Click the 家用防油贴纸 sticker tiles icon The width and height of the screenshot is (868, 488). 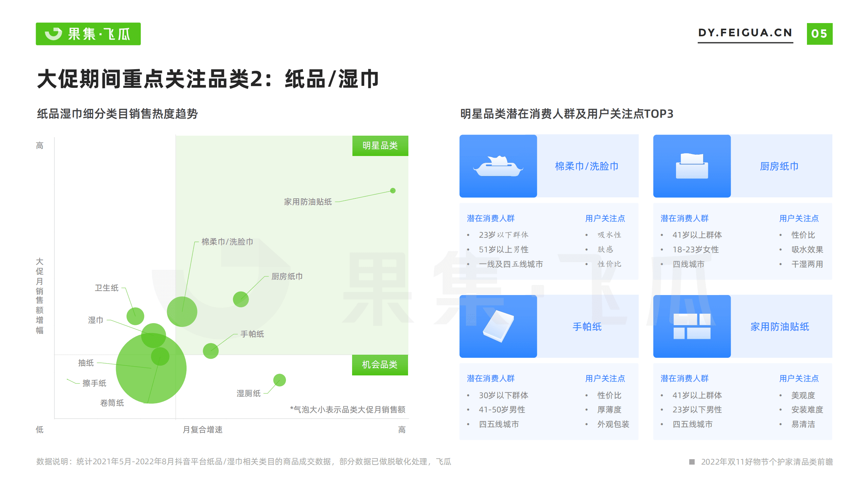point(692,327)
